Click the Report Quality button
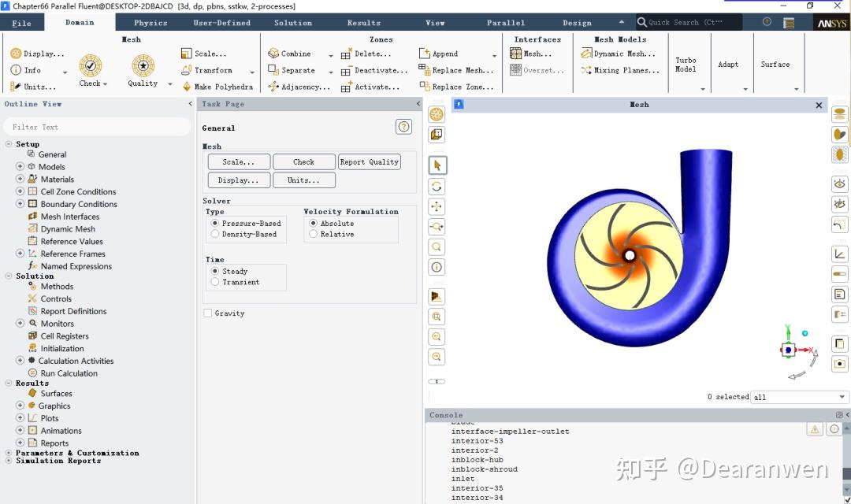The width and height of the screenshot is (851, 504). tap(369, 161)
